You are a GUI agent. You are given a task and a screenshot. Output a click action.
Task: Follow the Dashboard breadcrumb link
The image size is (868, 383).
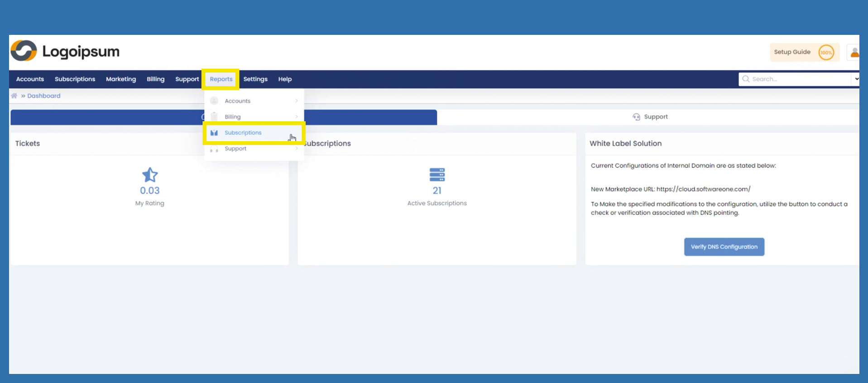pyautogui.click(x=43, y=96)
